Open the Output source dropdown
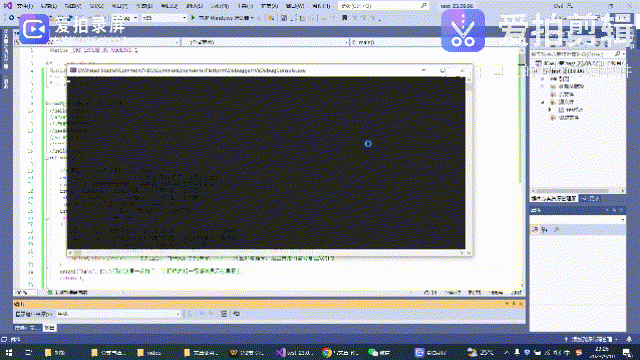 [118, 314]
